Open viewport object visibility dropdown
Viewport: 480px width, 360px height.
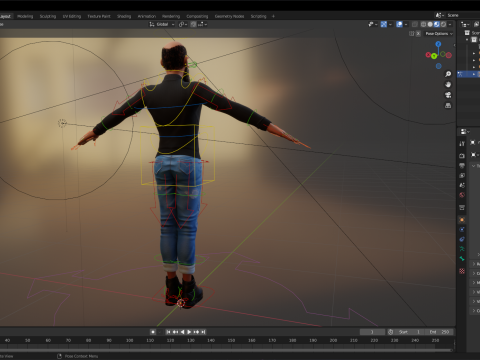[373, 24]
